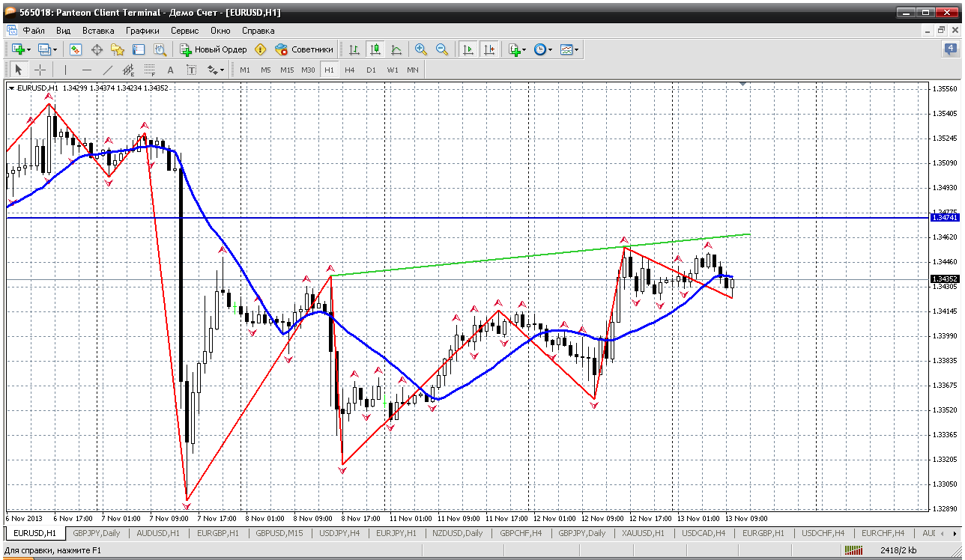Open the notification bubble showing 4
The height and width of the screenshot is (560, 965).
point(950,49)
